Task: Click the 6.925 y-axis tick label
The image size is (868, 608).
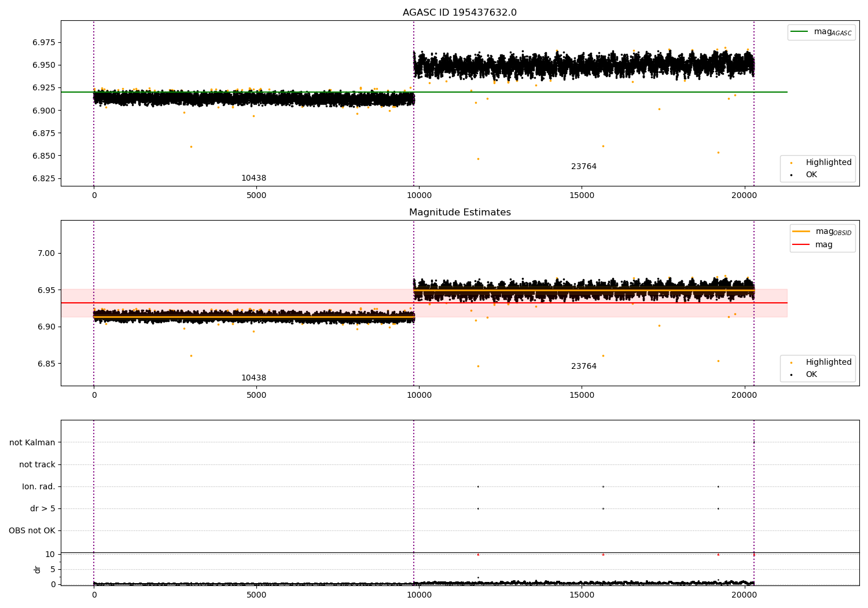Action: (x=43, y=88)
